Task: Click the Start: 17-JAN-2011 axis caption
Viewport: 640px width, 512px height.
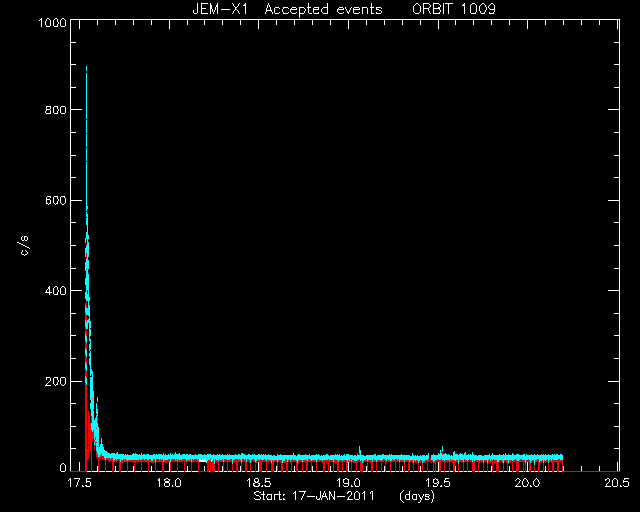Action: point(314,496)
